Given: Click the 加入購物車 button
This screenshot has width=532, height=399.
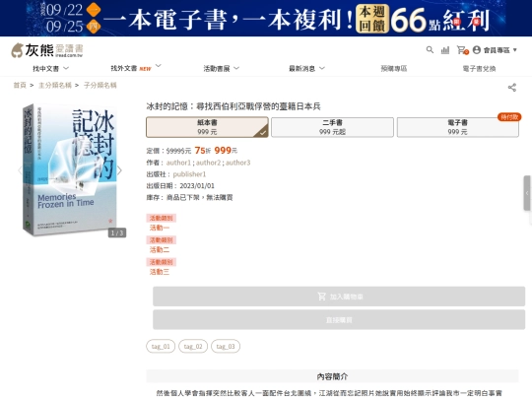Looking at the screenshot, I should coord(339,297).
